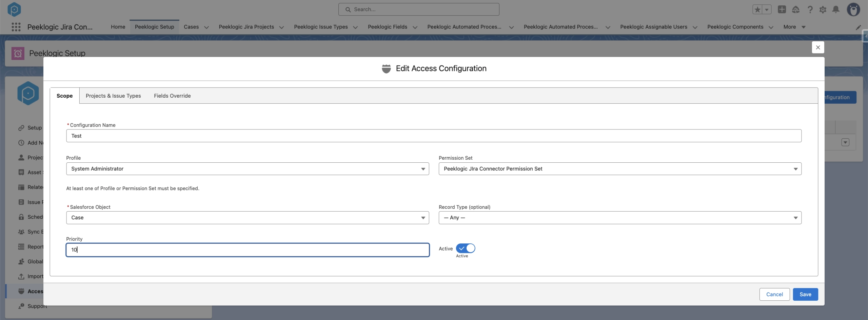The image size is (868, 320).
Task: Expand the favorites list dropdown arrow
Action: [x=767, y=9]
